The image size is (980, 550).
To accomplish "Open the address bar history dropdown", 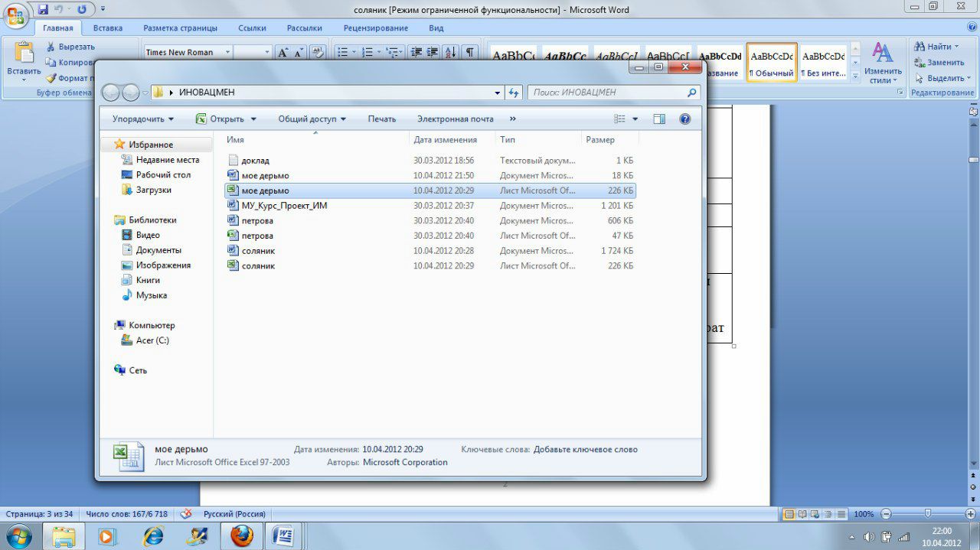I will [498, 93].
